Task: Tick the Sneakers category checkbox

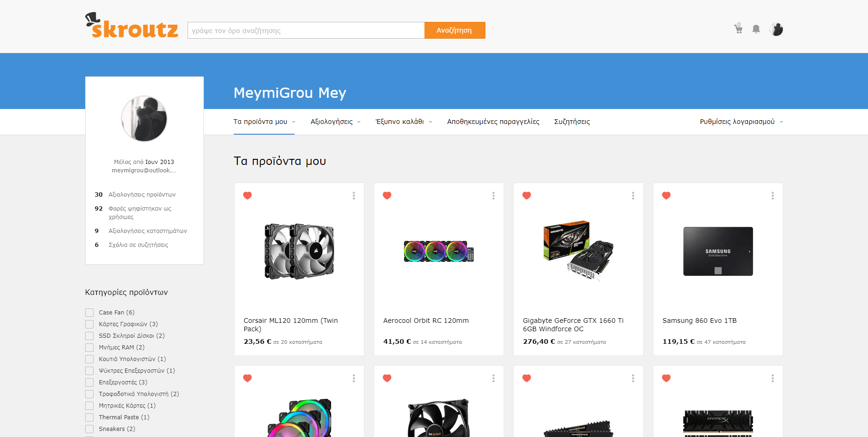Action: pyautogui.click(x=89, y=429)
